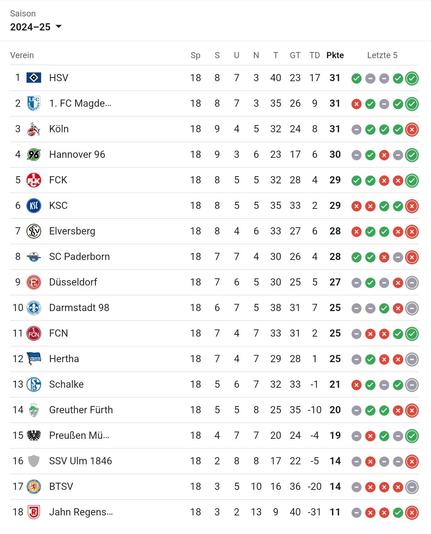
Task: Click the Verein column header
Action: pos(22,55)
